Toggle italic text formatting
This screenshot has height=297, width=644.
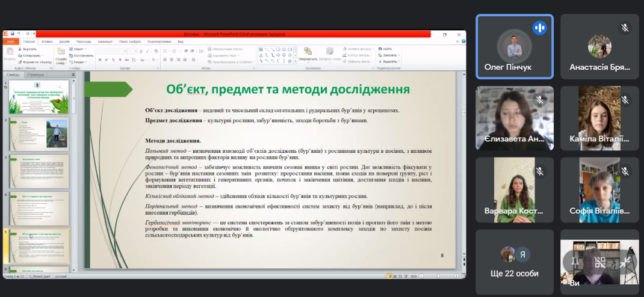click(107, 60)
